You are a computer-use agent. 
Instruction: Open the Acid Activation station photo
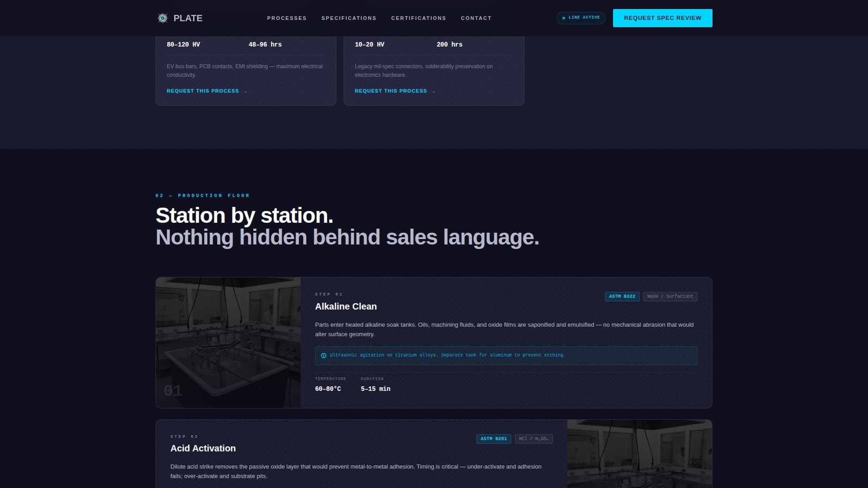tap(639, 454)
